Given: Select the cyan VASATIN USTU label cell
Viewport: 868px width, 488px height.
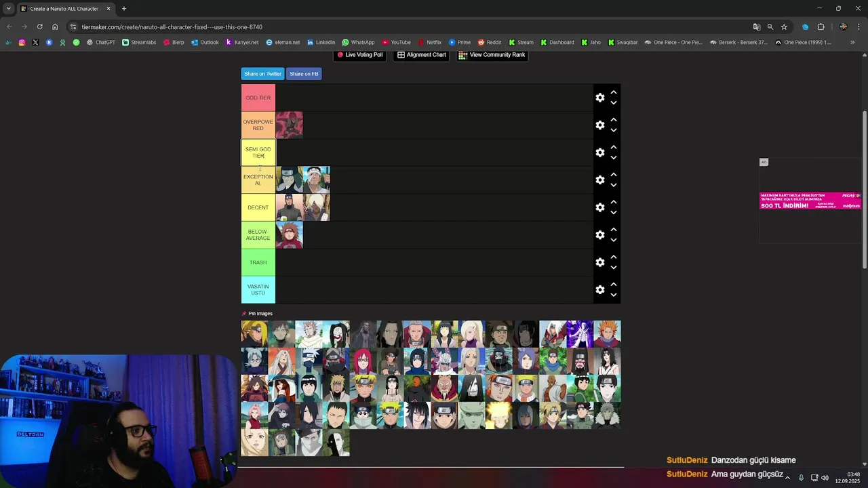Looking at the screenshot, I should tap(258, 289).
